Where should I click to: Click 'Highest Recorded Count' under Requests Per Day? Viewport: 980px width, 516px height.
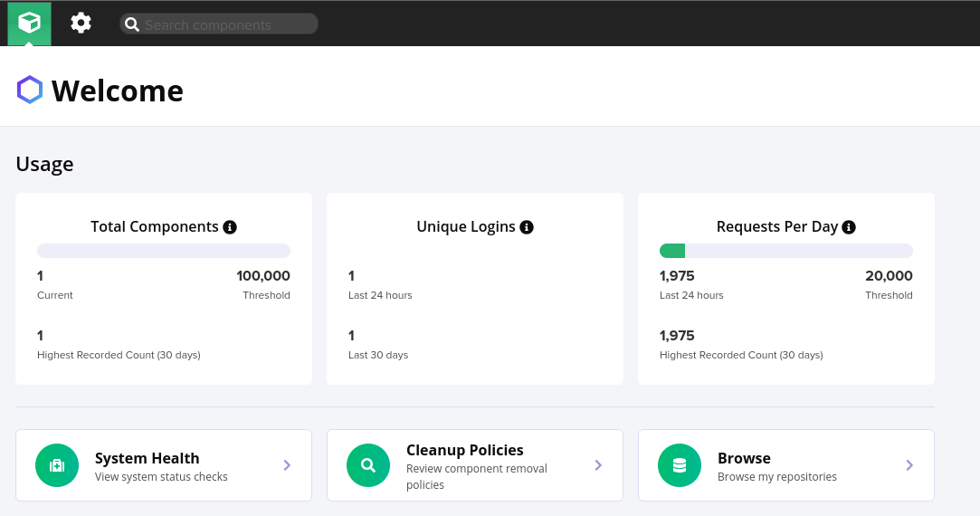(x=741, y=355)
